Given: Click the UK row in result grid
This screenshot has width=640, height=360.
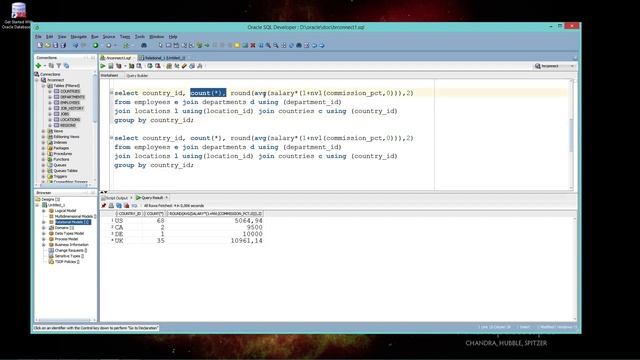Looking at the screenshot, I should [188, 241].
